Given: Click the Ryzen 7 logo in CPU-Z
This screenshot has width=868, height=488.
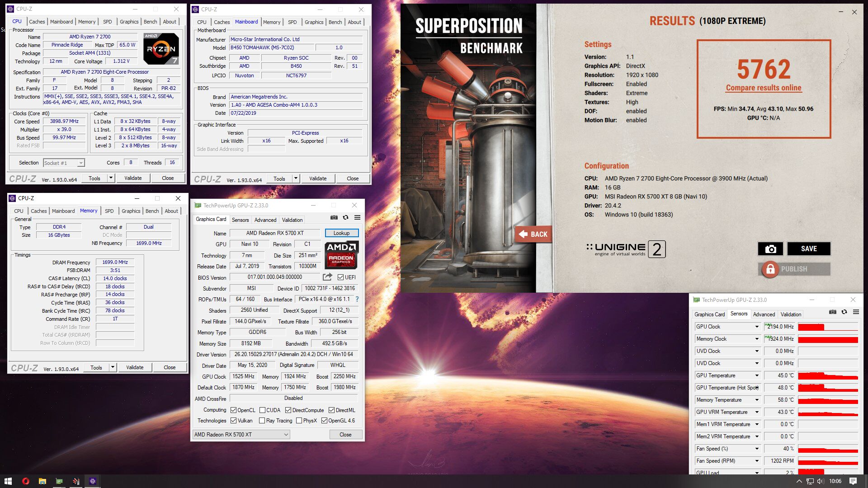Looking at the screenshot, I should click(161, 48).
